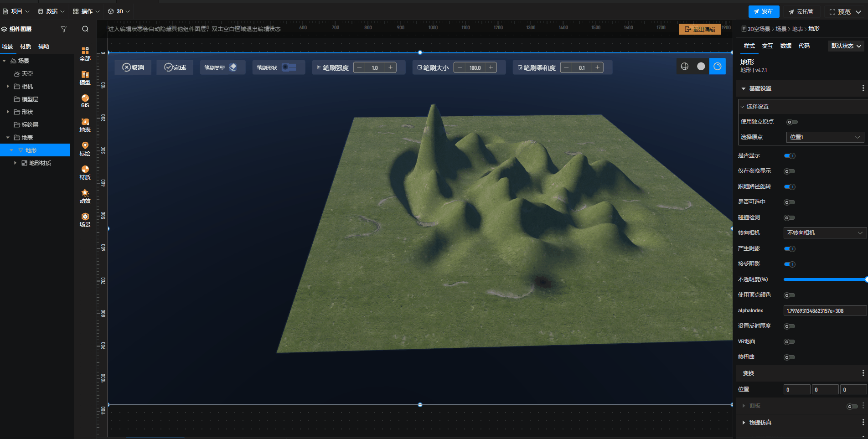The image size is (868, 439).
Task: Toggle the 是否显示 switch off
Action: [x=790, y=156]
